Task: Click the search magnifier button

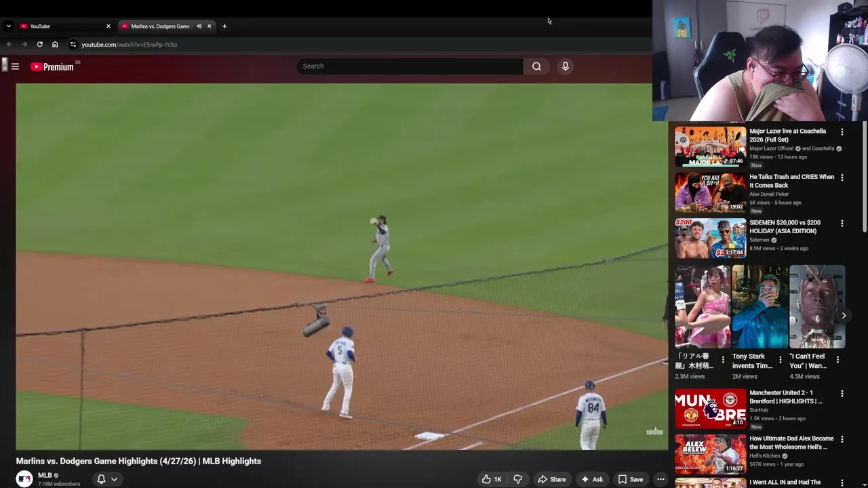Action: pyautogui.click(x=536, y=66)
